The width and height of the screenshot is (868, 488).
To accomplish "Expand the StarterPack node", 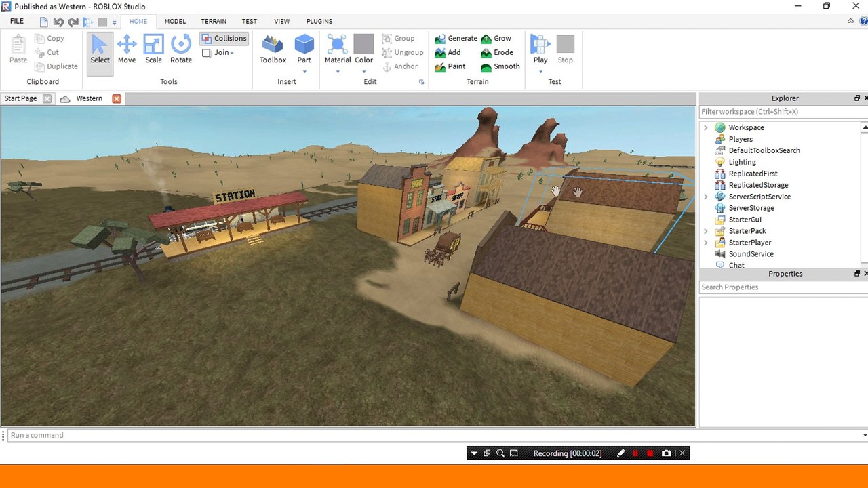I will pos(706,231).
